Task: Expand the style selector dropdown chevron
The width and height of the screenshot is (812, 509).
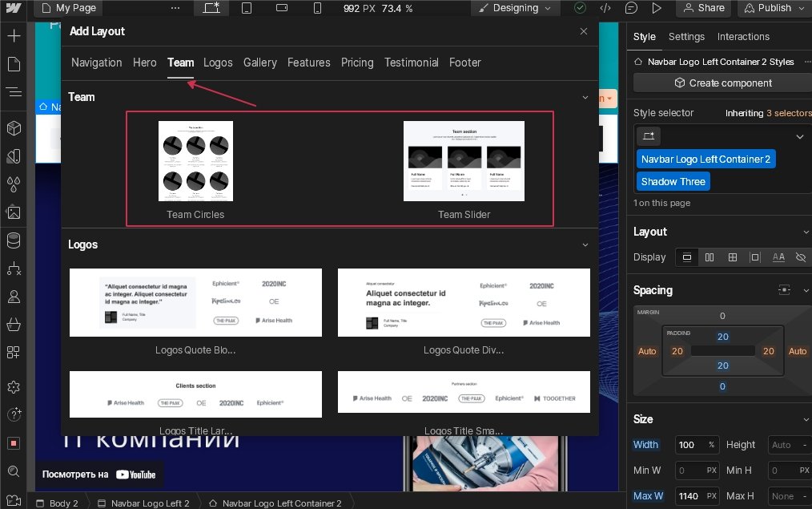Action: click(x=798, y=137)
